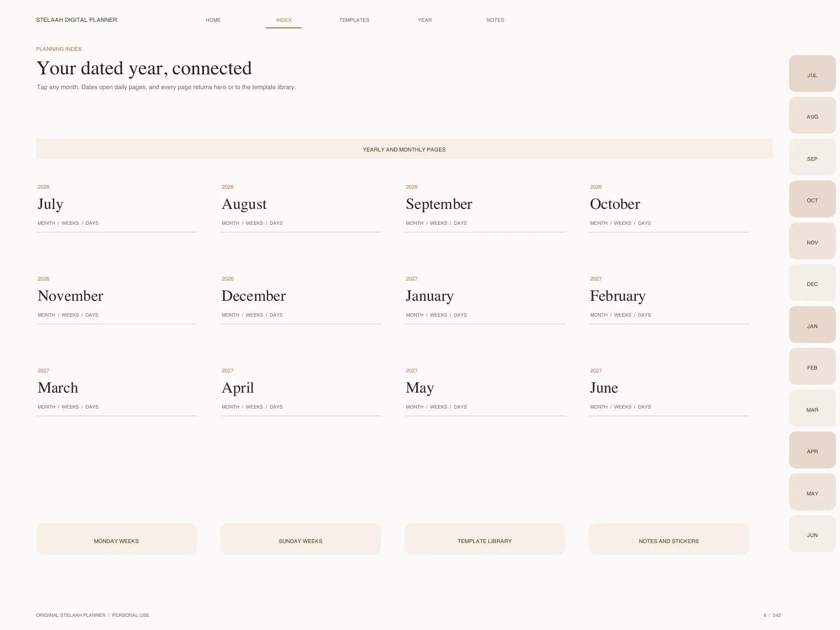Open the February month heading

(617, 296)
